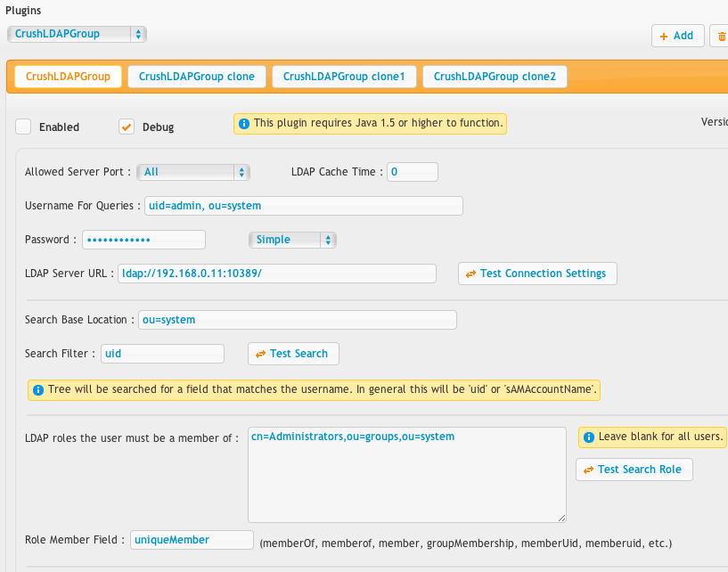The image size is (728, 572).
Task: Open the CrushLDAPGroup plugins dropdown
Action: (77, 35)
